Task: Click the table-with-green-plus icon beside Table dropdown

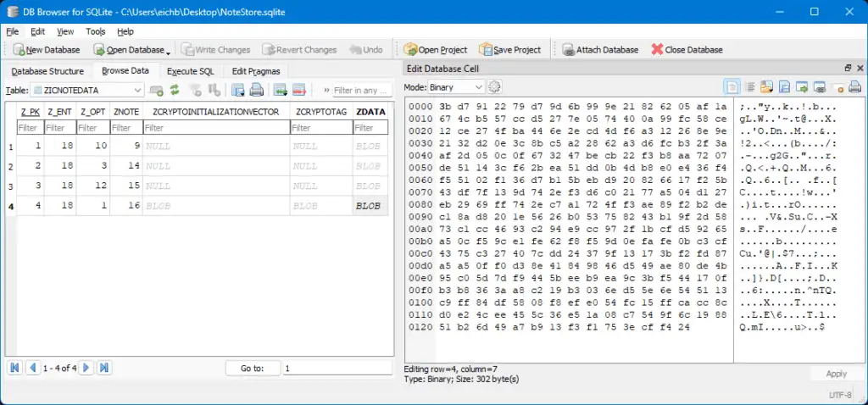Action: [157, 90]
